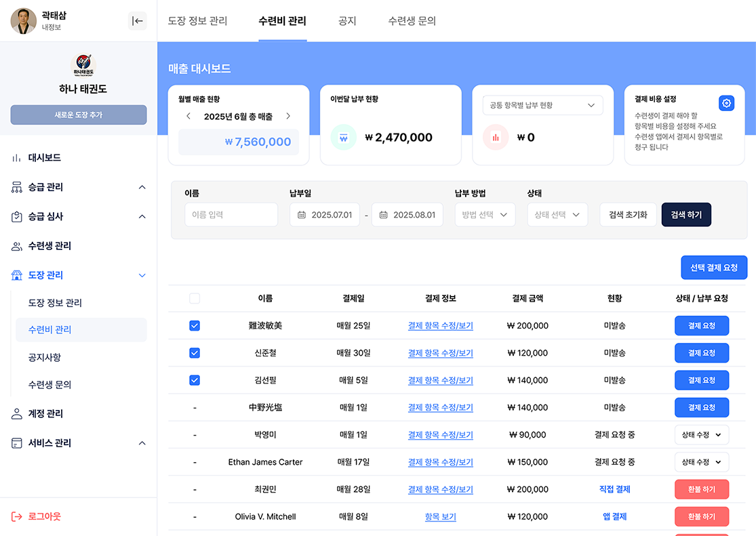The image size is (756, 536).
Task: Expand 상태 수정 dropdown for 박영미
Action: 702,434
